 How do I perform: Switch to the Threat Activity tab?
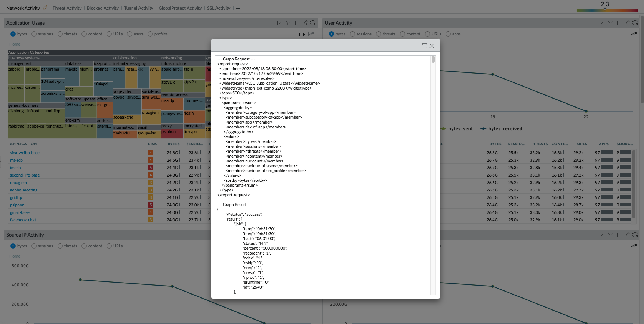click(x=67, y=8)
